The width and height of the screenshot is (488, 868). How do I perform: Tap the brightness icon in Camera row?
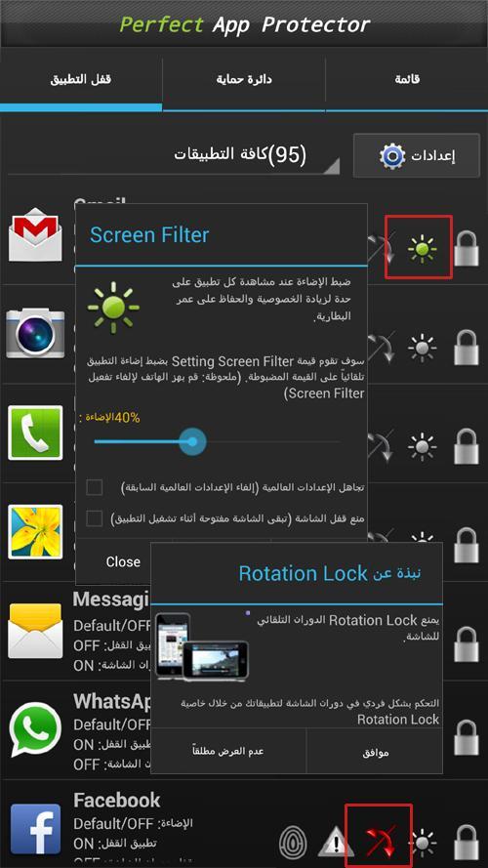tap(423, 348)
